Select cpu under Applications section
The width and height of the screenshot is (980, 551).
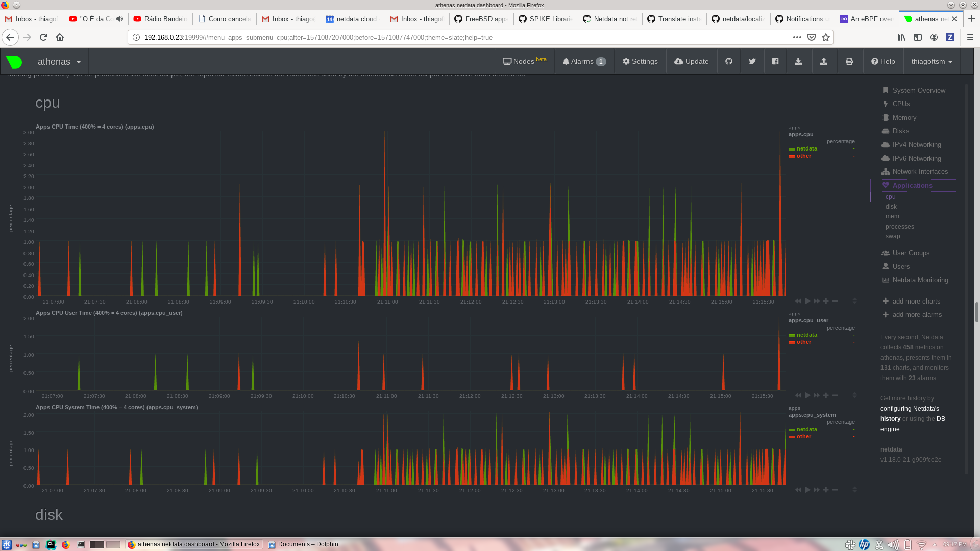click(891, 197)
